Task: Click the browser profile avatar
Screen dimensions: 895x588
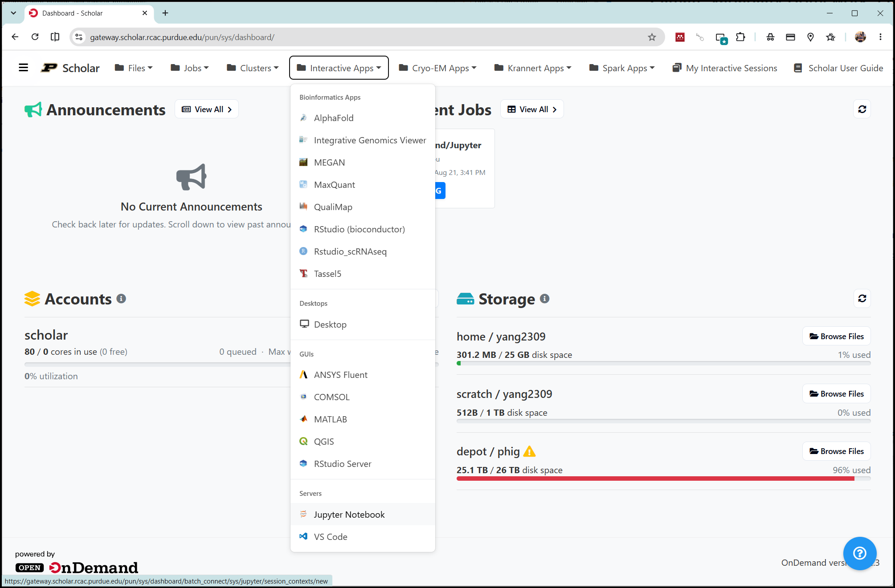Action: (x=860, y=37)
